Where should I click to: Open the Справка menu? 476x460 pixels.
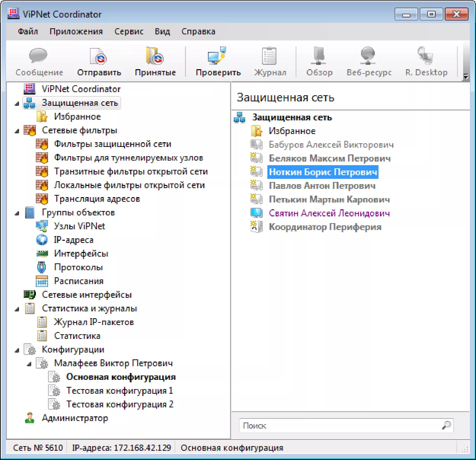coord(198,31)
